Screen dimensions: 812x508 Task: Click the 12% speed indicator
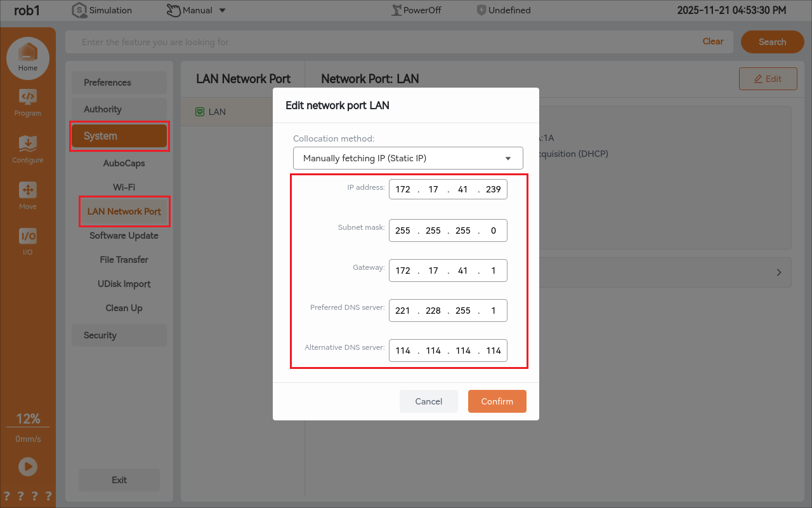28,419
